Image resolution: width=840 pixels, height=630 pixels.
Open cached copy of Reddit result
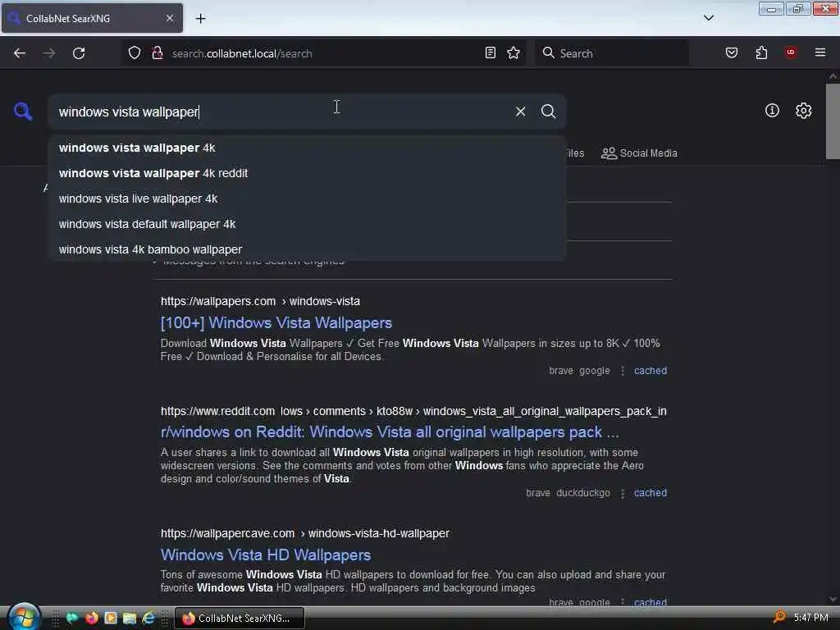[651, 493]
